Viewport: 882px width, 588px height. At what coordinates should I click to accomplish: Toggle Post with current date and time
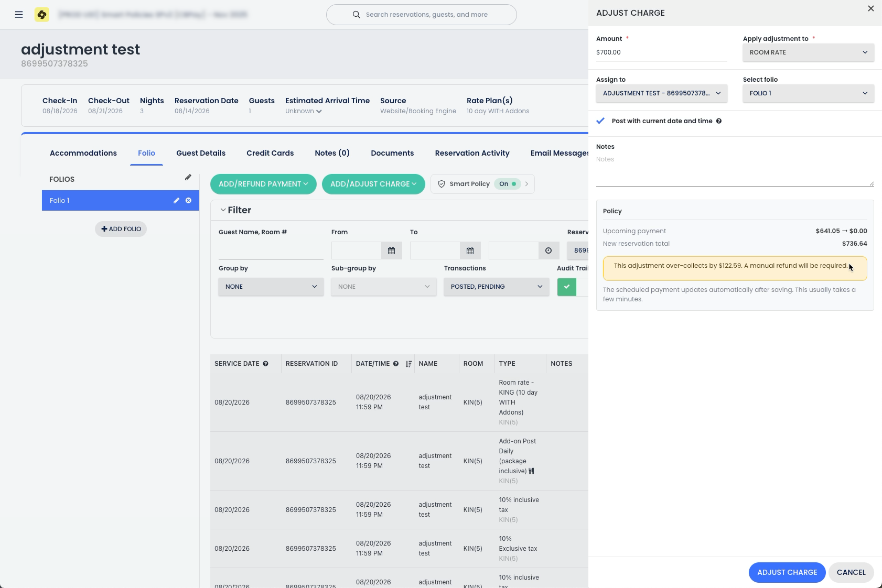[601, 121]
